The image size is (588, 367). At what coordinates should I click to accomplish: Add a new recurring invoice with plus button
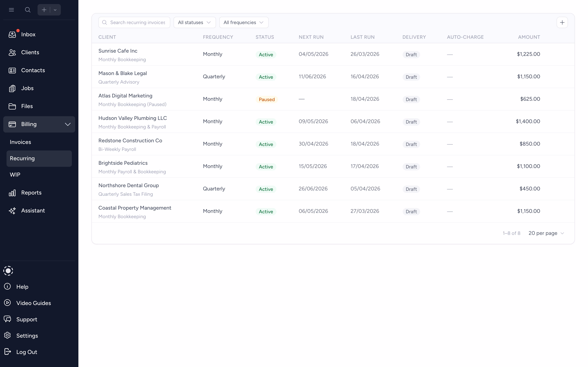562,22
